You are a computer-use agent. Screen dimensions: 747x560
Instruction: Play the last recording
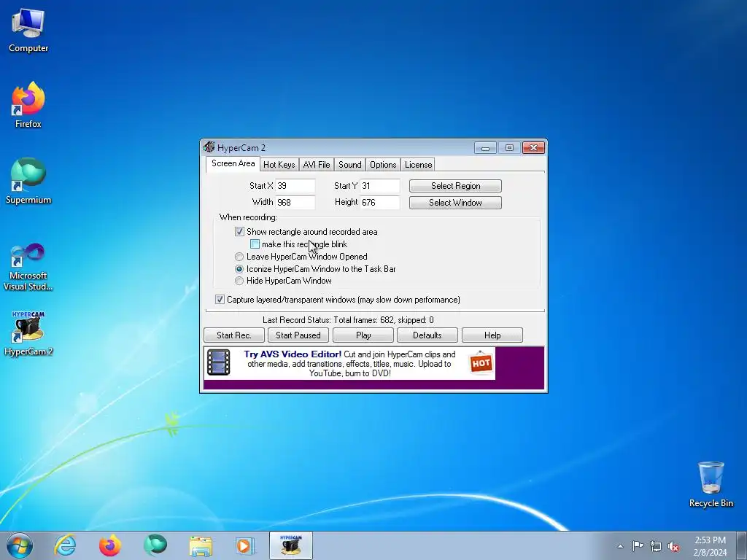point(363,335)
